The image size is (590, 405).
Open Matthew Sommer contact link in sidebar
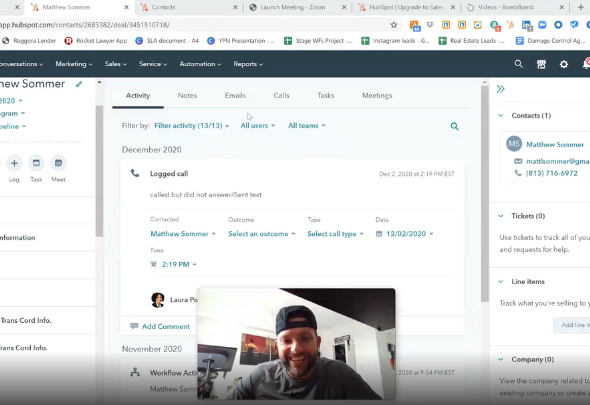pyautogui.click(x=555, y=145)
